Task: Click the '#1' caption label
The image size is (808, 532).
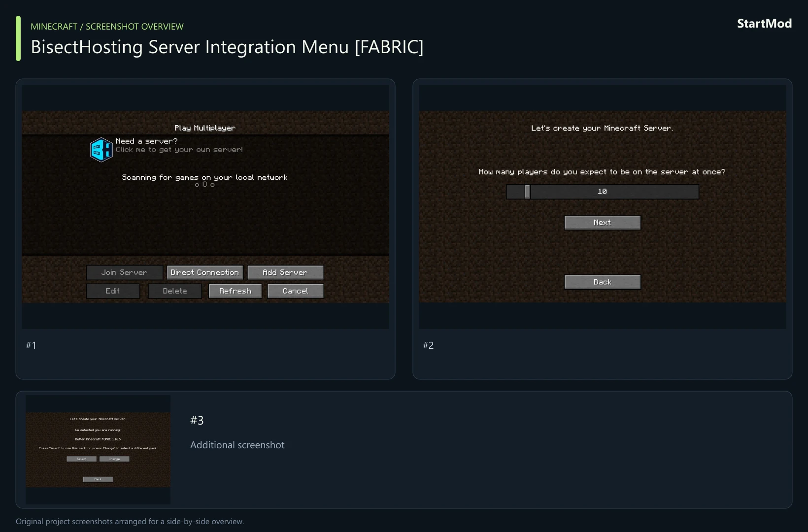Action: 31,345
